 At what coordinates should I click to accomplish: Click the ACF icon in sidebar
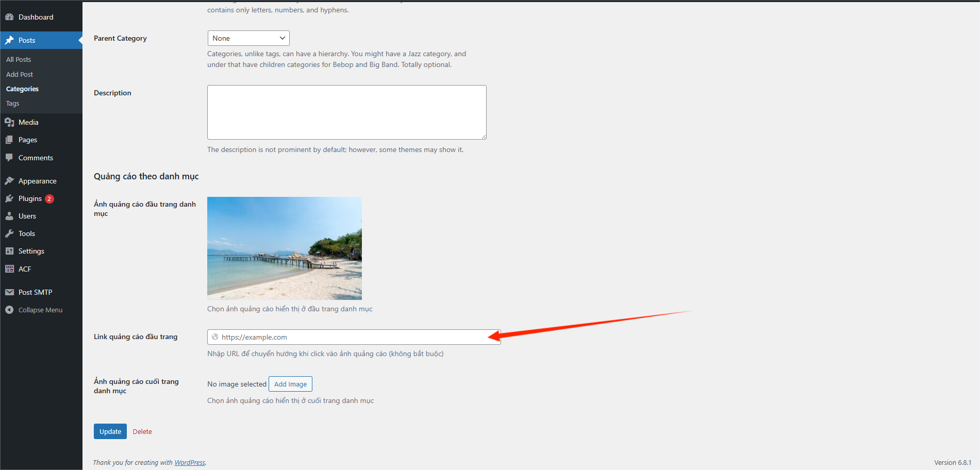pyautogui.click(x=9, y=269)
